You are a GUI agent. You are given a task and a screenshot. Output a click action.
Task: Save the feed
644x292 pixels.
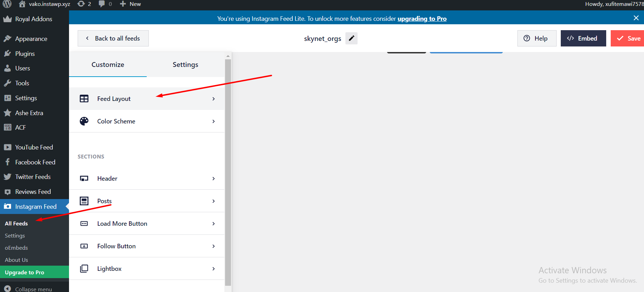click(x=627, y=38)
